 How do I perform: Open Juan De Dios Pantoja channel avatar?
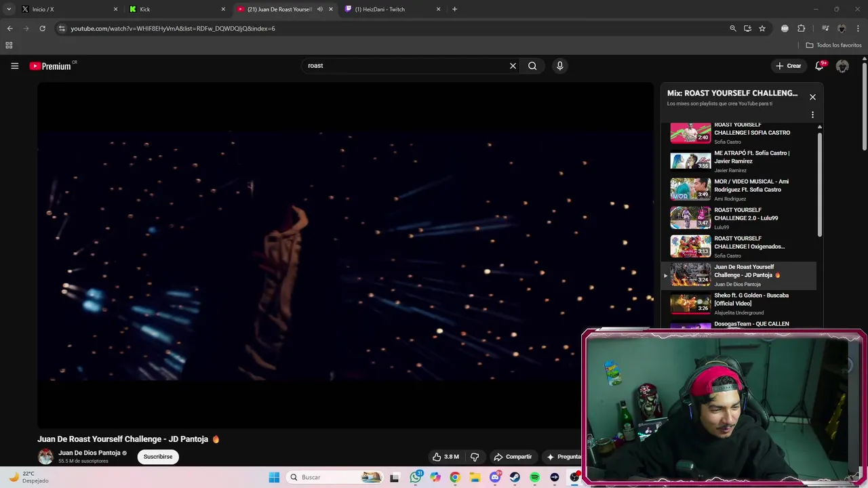(45, 456)
